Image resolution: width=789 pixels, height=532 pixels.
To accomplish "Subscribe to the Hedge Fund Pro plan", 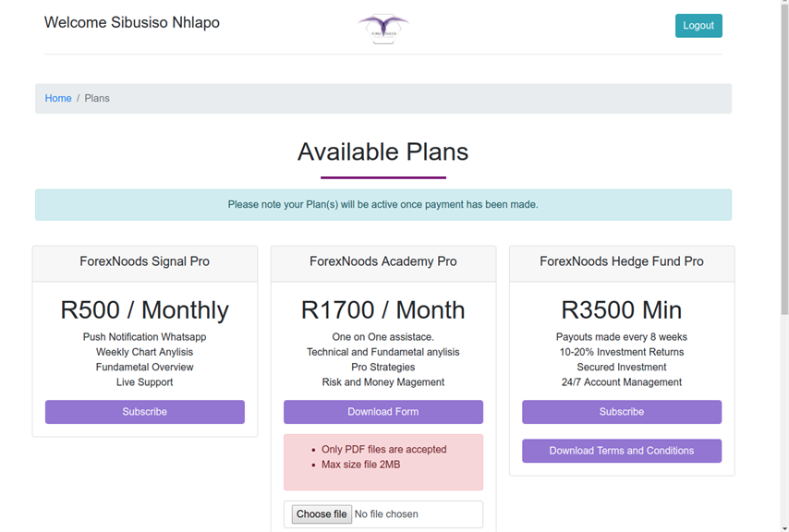I will pos(622,412).
